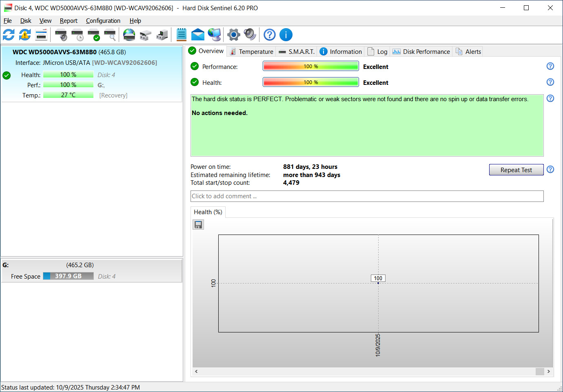Save the health graph with floppy icon
The height and width of the screenshot is (392, 563).
coord(198,225)
